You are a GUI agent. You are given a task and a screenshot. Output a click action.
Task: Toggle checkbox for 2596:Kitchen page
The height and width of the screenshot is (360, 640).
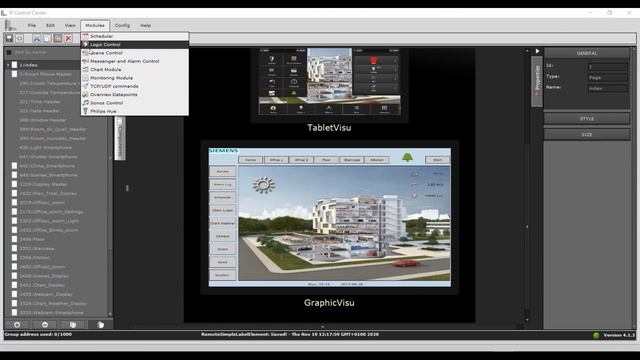pyautogui.click(x=14, y=258)
